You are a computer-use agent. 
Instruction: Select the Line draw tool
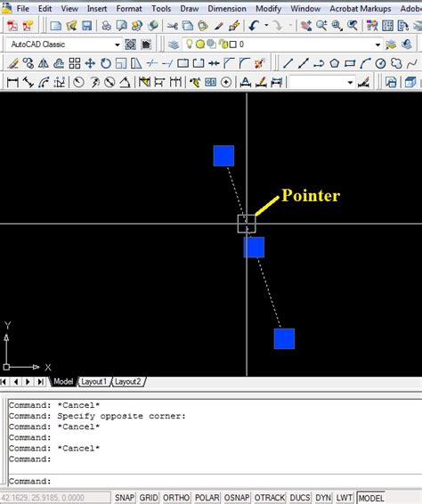click(x=288, y=63)
